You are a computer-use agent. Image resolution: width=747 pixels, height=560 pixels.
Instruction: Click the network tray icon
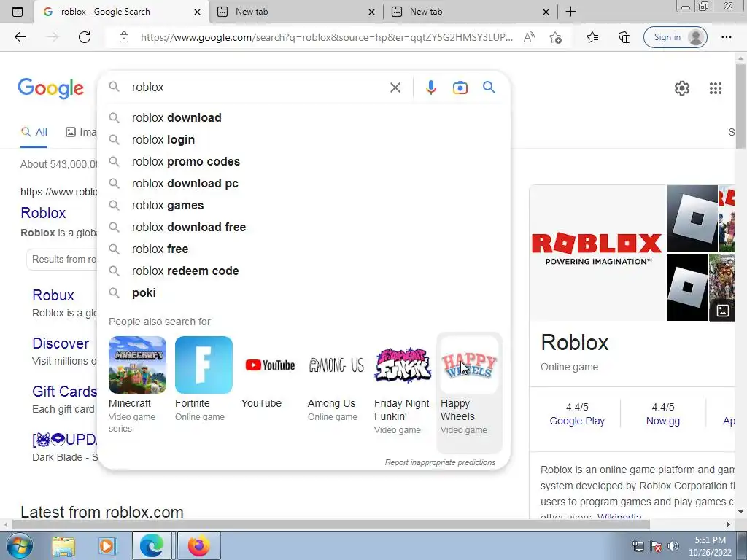click(638, 546)
